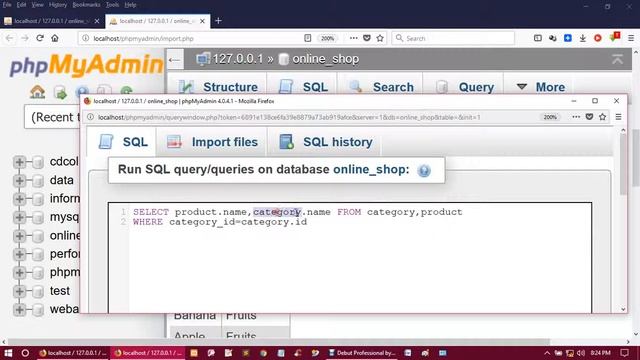Click the Recent tables dropdown in sidebar

point(52,118)
